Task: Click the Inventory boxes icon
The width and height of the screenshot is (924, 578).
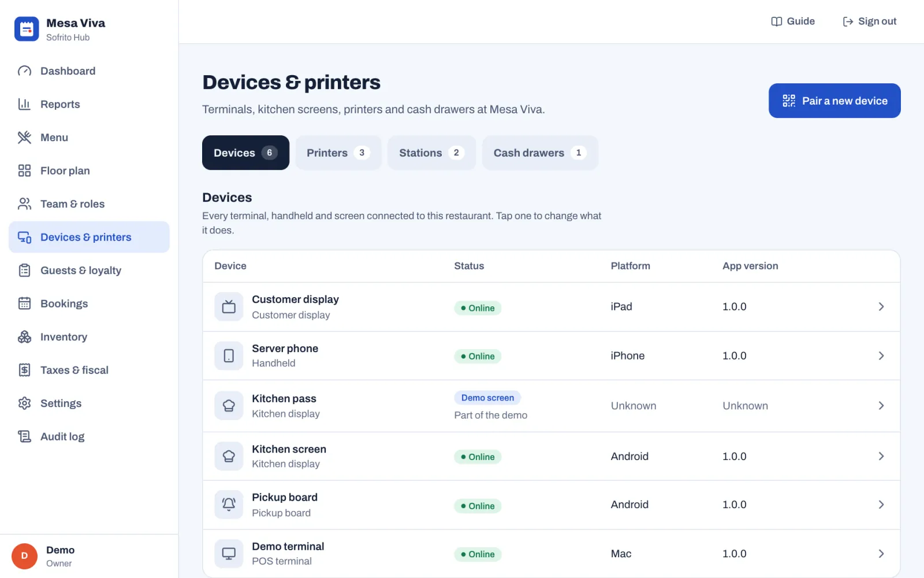Action: 24,337
